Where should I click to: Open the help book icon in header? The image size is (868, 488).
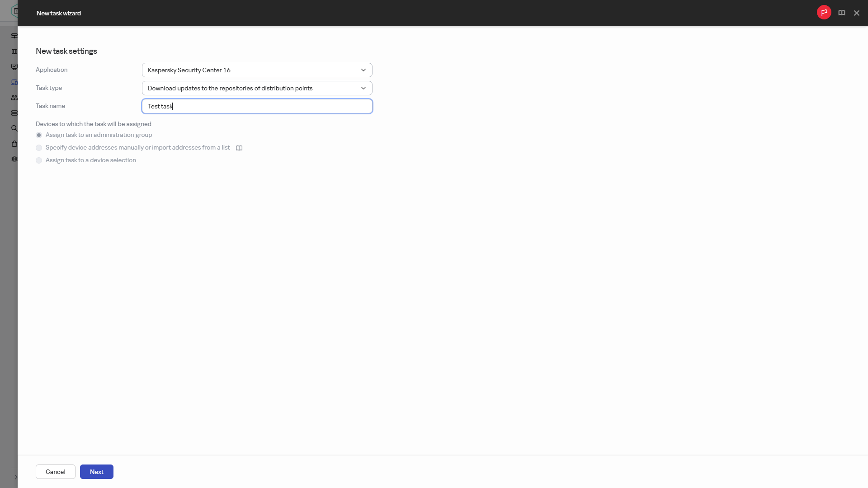click(x=842, y=13)
